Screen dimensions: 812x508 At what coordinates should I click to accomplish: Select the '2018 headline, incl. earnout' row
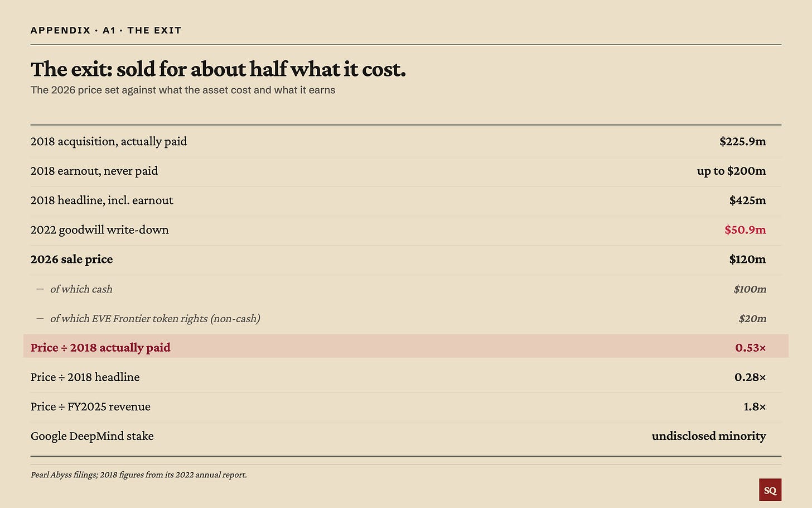point(406,201)
